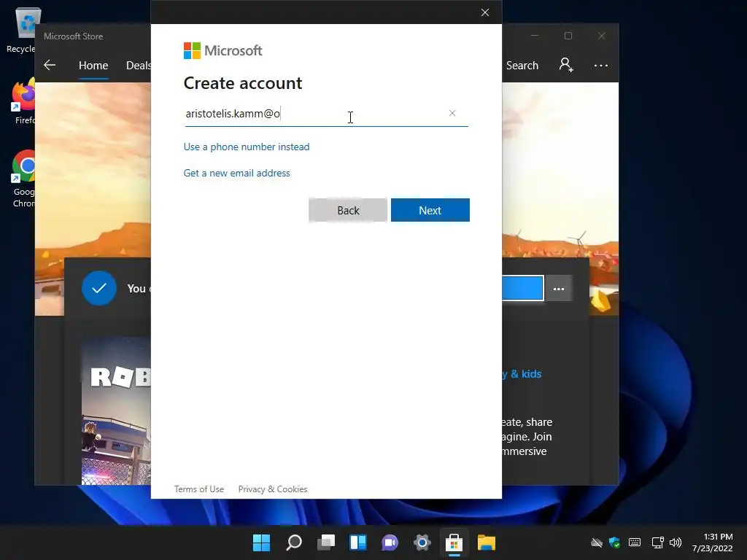Open the Store three-dots more menu
Image resolution: width=747 pixels, height=560 pixels.
click(x=601, y=65)
